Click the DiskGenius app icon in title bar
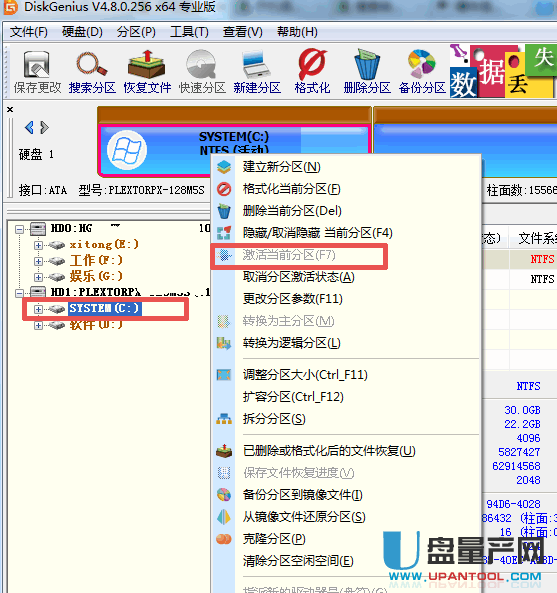 (11, 7)
